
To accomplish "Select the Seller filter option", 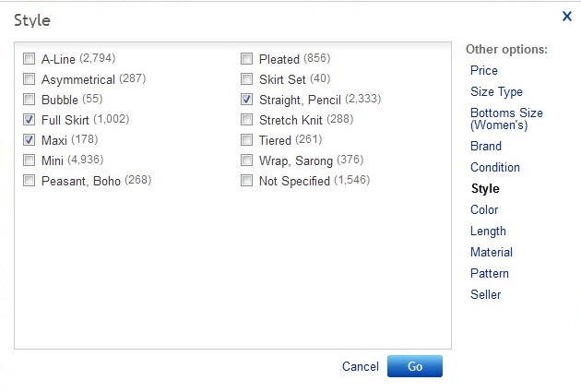I will coord(485,294).
